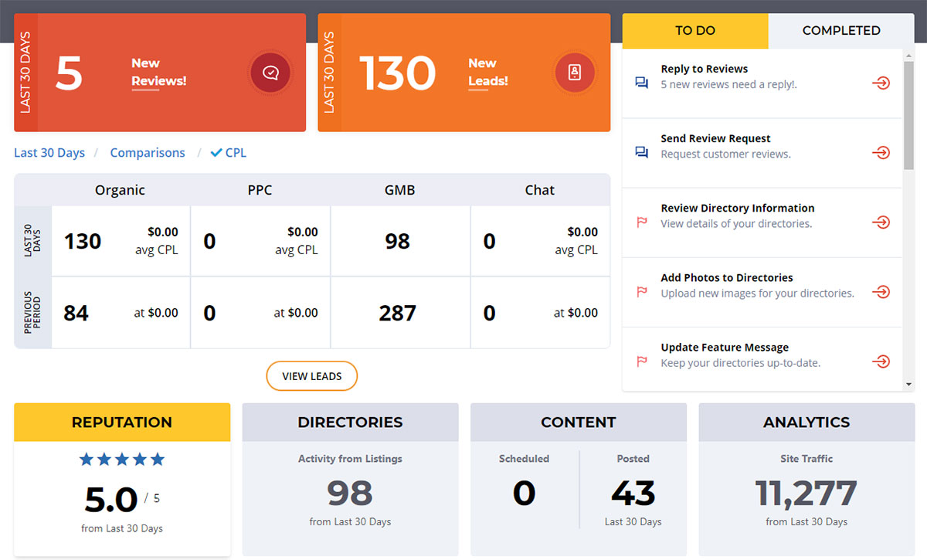This screenshot has height=560, width=927.
Task: Open the Directories panel header
Action: (350, 423)
